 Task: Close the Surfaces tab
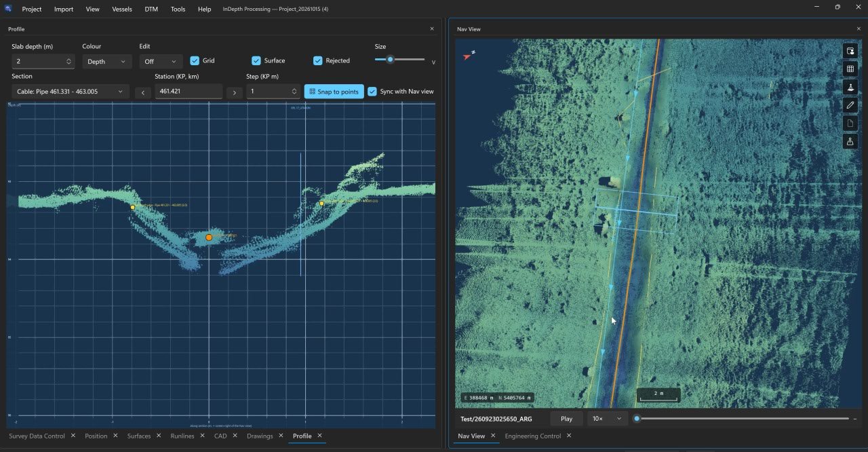(x=159, y=436)
